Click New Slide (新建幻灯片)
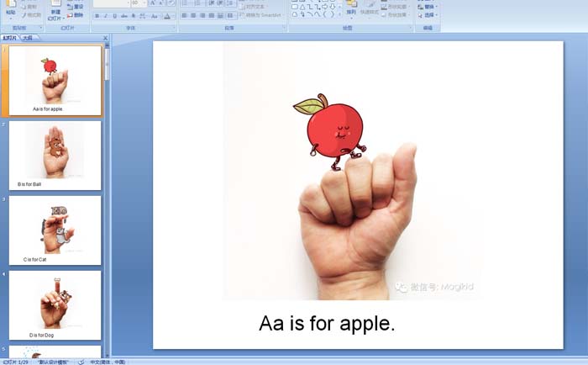The image size is (588, 365). pos(56,11)
